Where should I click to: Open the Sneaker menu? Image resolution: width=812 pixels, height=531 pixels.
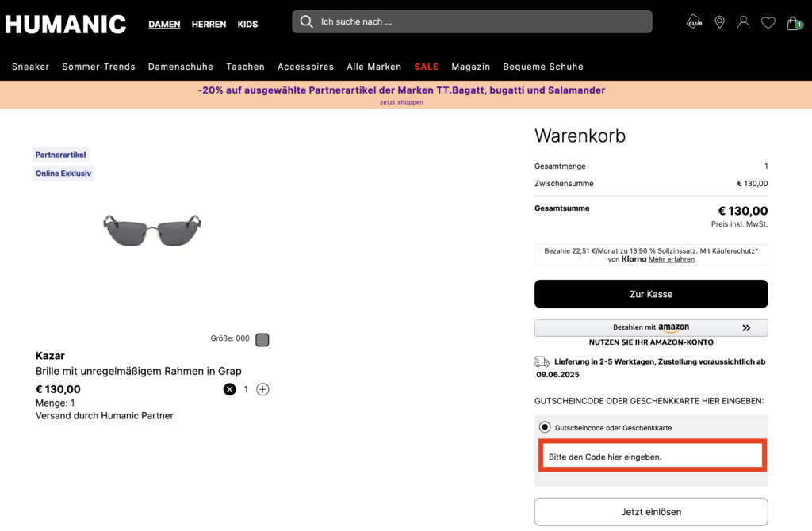coord(31,67)
